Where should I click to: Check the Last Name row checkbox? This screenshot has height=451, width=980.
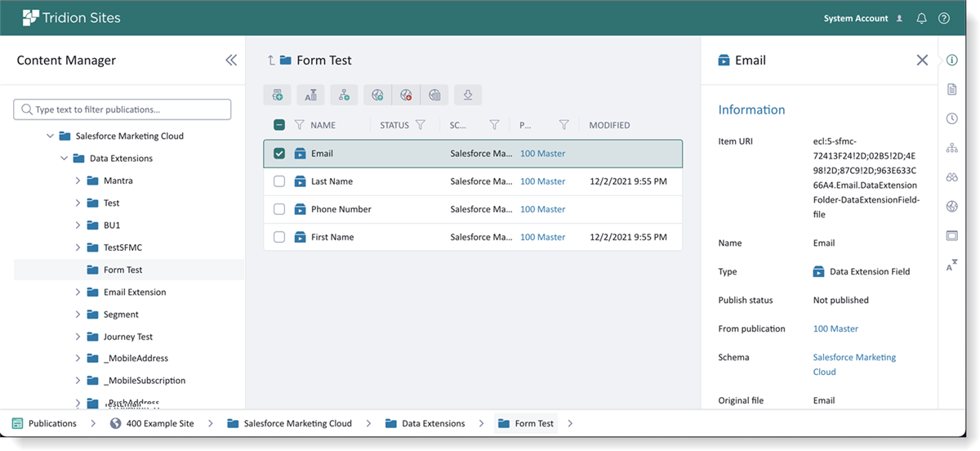coord(278,181)
